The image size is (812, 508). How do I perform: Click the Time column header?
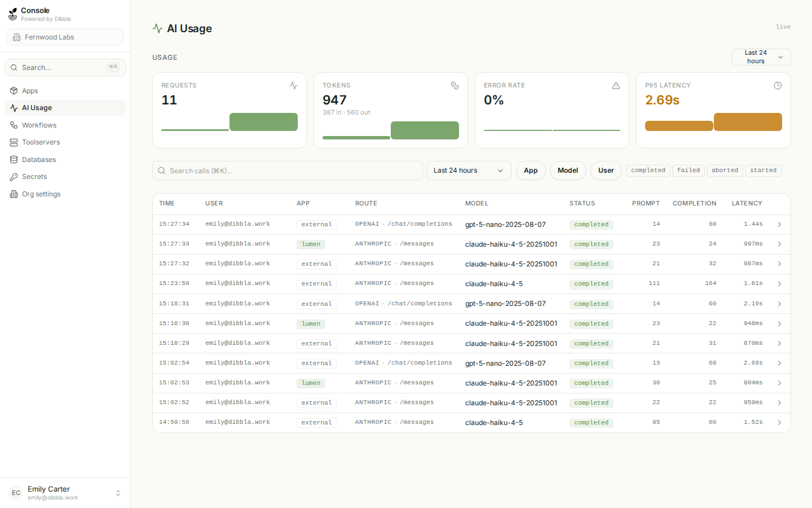(167, 204)
